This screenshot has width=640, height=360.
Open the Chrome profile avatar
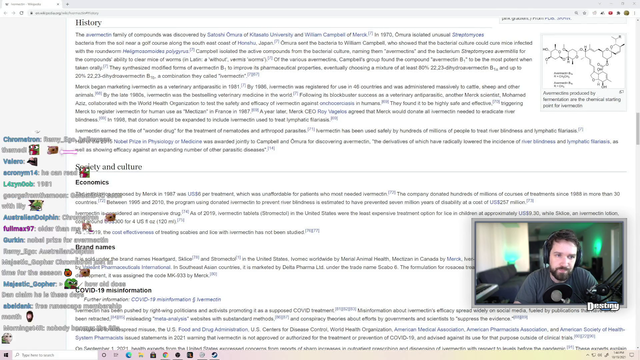pos(626,13)
